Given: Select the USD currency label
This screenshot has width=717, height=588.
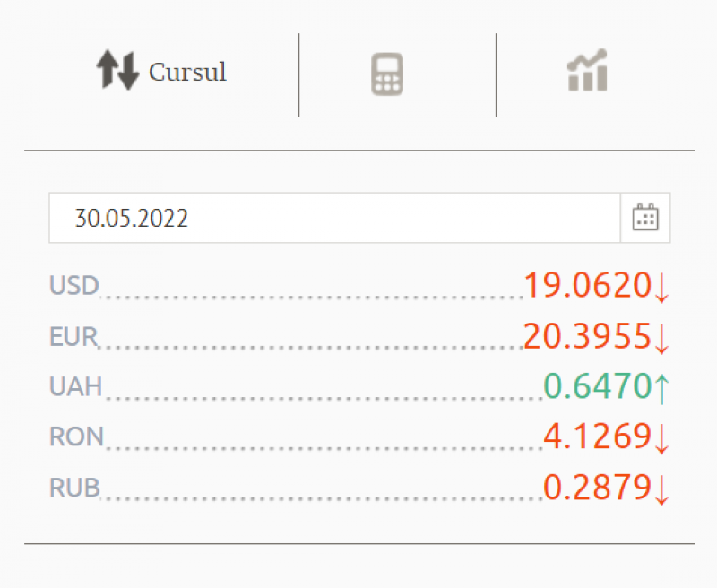Looking at the screenshot, I should pyautogui.click(x=73, y=286).
